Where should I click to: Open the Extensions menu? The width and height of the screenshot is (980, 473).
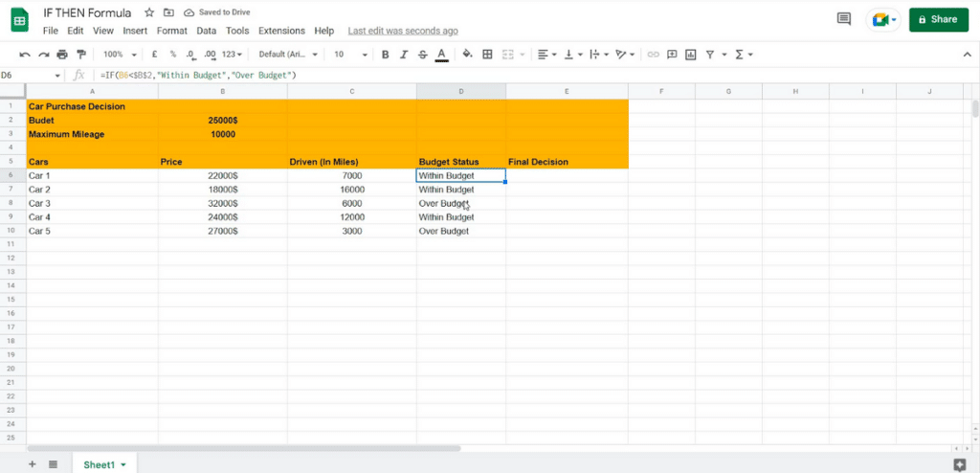tap(282, 31)
